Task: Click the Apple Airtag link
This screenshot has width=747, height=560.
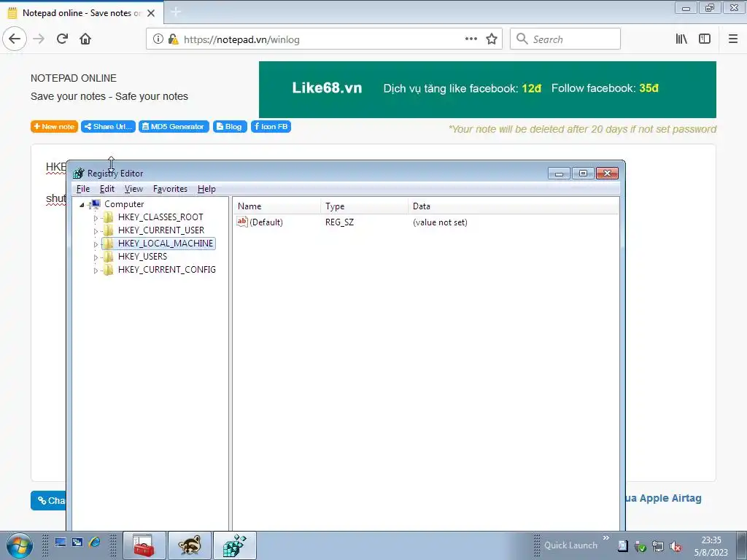Action: click(x=663, y=499)
